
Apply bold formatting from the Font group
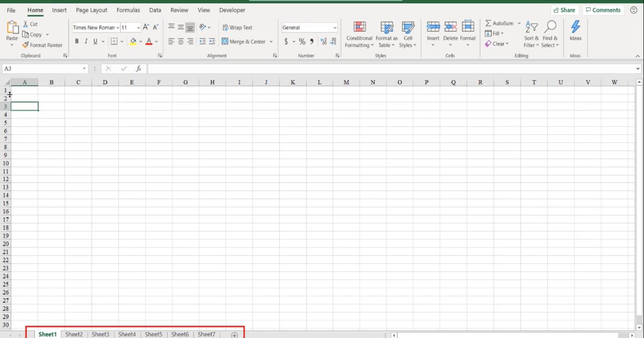point(77,41)
